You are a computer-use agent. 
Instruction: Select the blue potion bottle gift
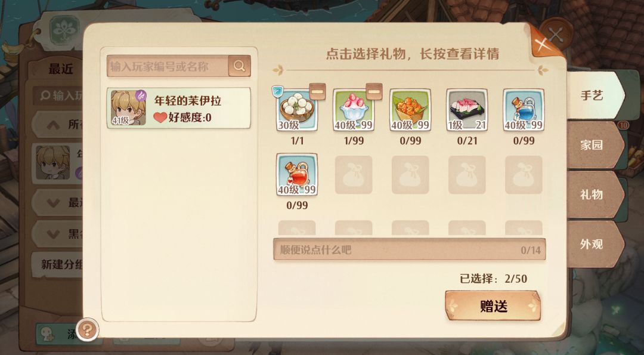[524, 110]
